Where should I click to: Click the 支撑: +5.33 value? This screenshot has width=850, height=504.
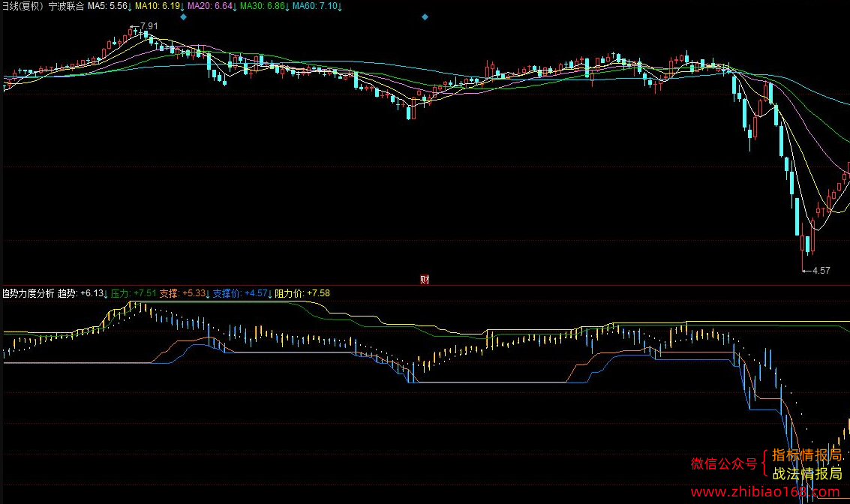point(185,294)
